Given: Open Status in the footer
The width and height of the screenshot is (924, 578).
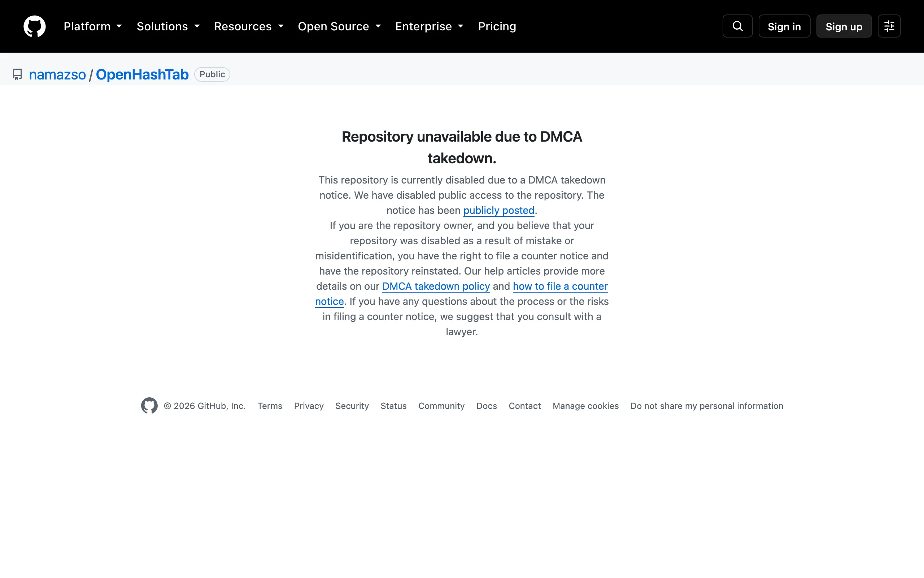Looking at the screenshot, I should (393, 406).
